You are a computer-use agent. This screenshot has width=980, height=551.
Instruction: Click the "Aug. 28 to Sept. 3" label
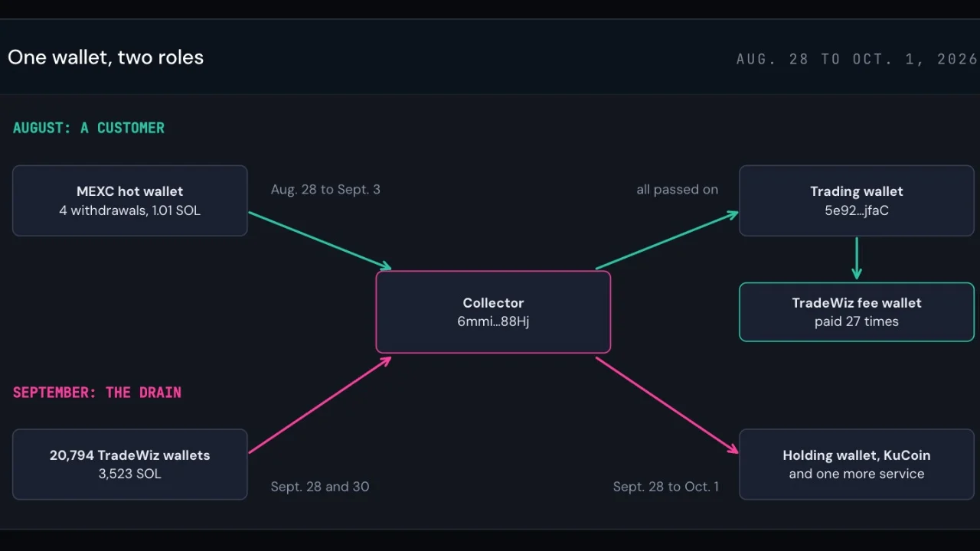[x=325, y=189]
